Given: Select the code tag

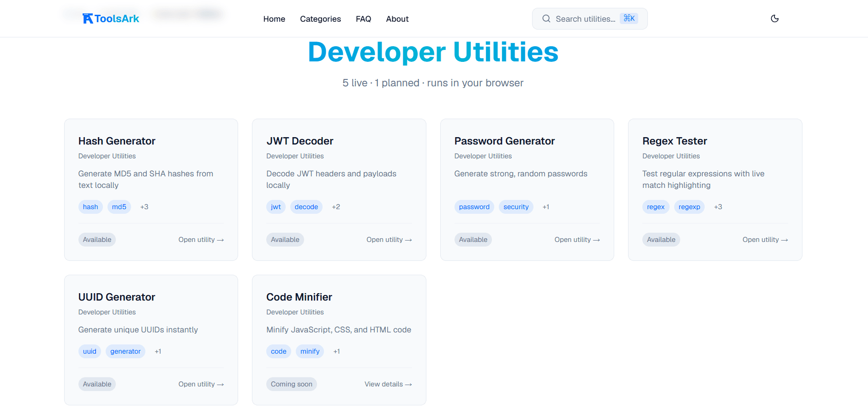Looking at the screenshot, I should pos(279,351).
